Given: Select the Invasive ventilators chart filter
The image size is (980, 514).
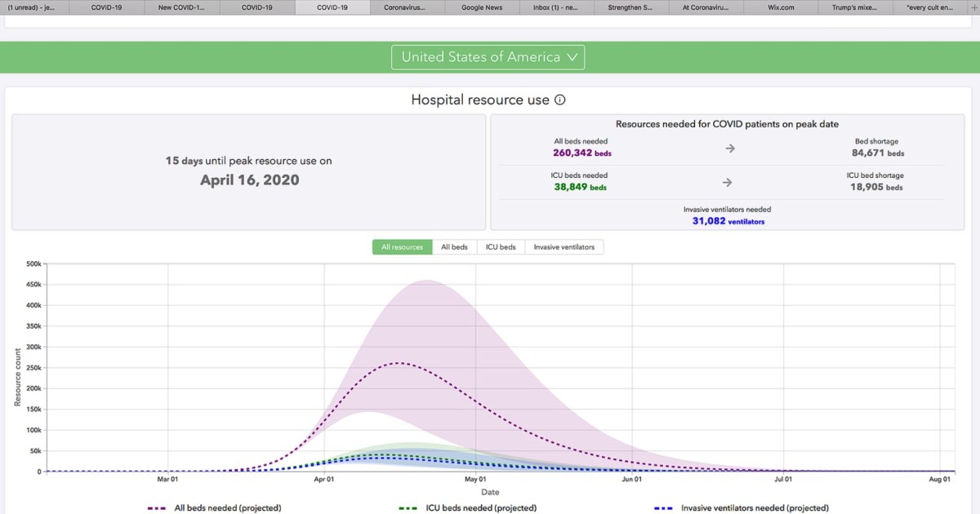Looking at the screenshot, I should point(563,247).
